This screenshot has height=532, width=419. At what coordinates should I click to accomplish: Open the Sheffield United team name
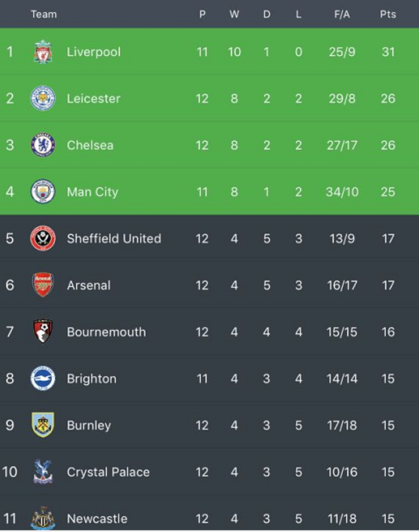[114, 238]
